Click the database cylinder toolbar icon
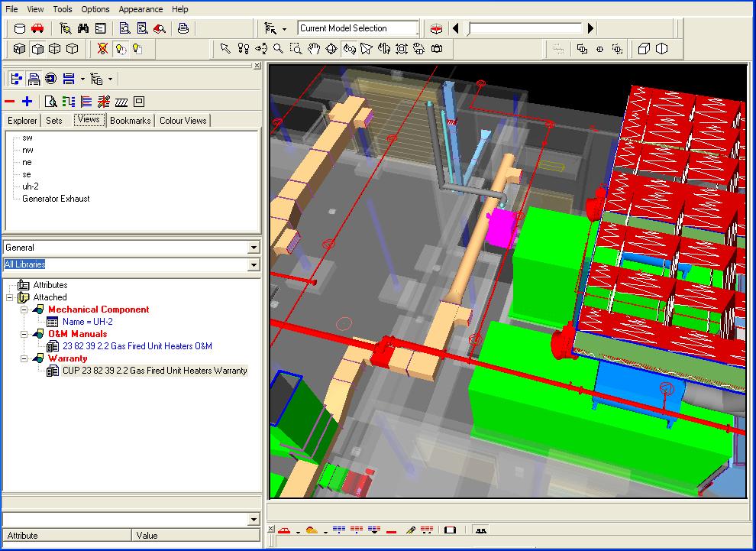The image size is (756, 551). [20, 28]
